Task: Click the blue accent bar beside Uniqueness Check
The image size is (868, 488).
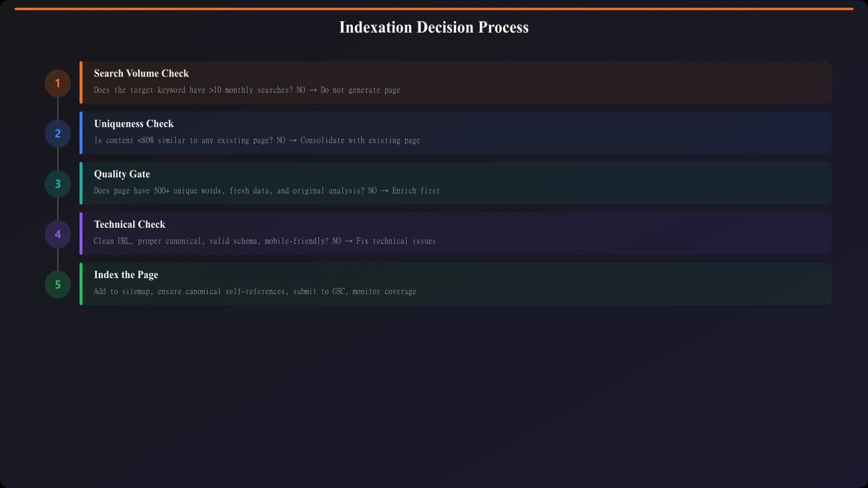Action: click(x=80, y=132)
